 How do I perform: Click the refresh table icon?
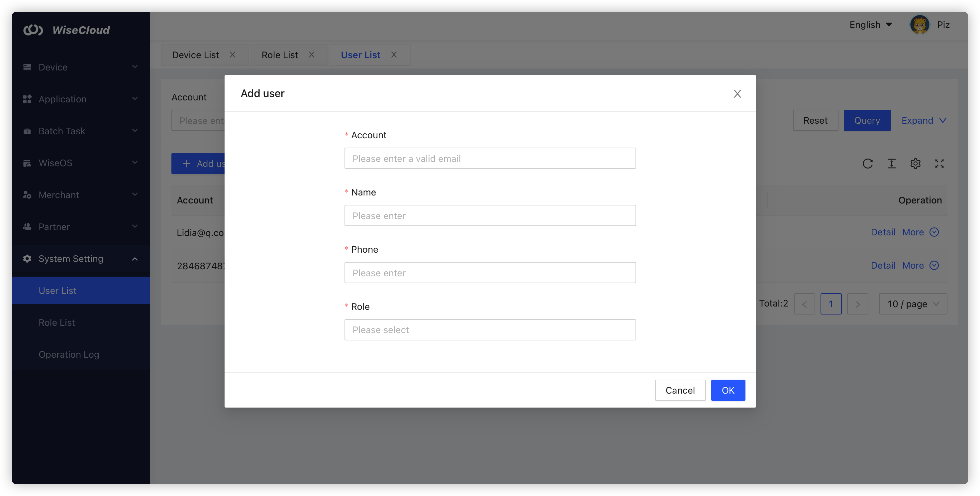(867, 164)
